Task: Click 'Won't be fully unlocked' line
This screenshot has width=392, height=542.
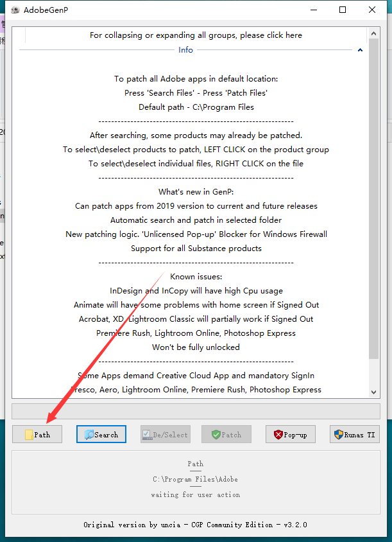Action: (196, 347)
